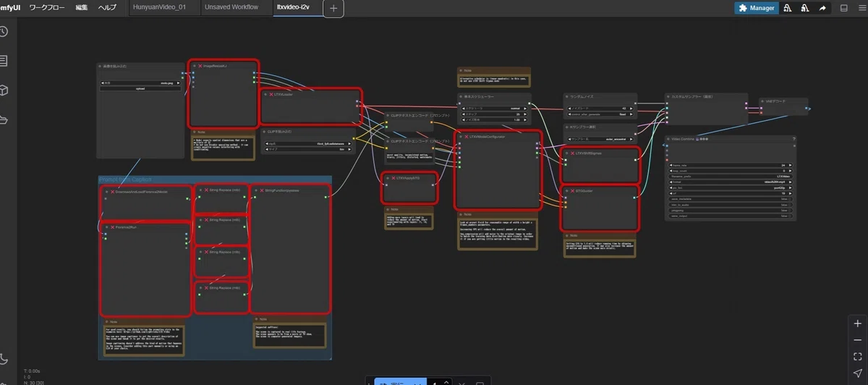Click the 基本スケジューラー node title
This screenshot has height=385, width=868.
(479, 96)
